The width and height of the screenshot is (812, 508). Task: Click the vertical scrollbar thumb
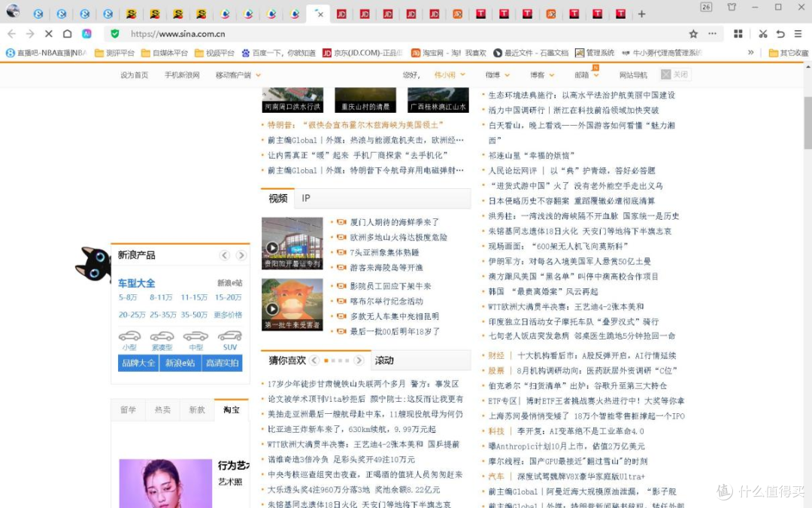(x=807, y=122)
